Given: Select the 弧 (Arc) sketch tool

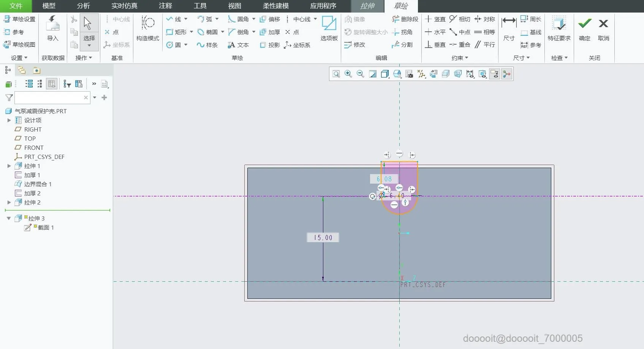Looking at the screenshot, I should point(205,19).
